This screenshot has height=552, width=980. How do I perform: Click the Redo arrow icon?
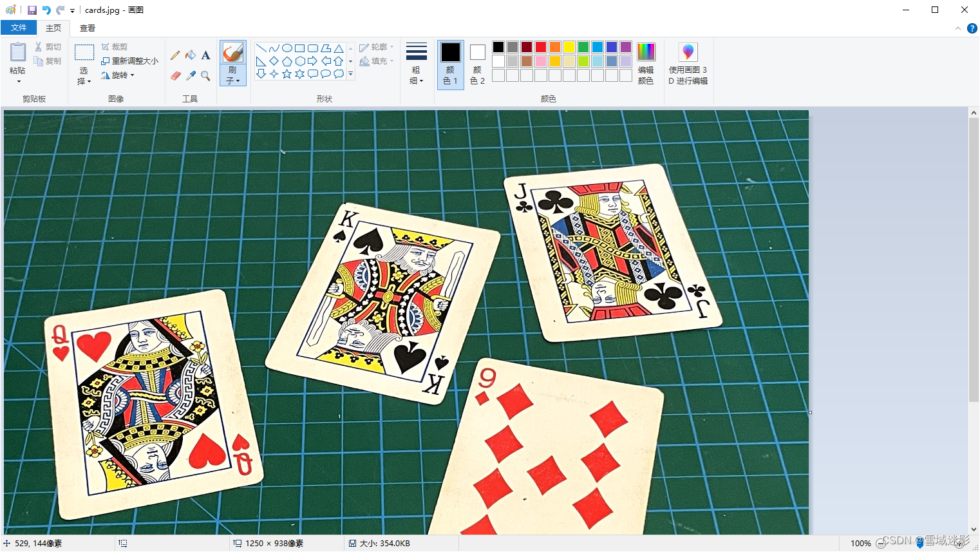pos(61,10)
